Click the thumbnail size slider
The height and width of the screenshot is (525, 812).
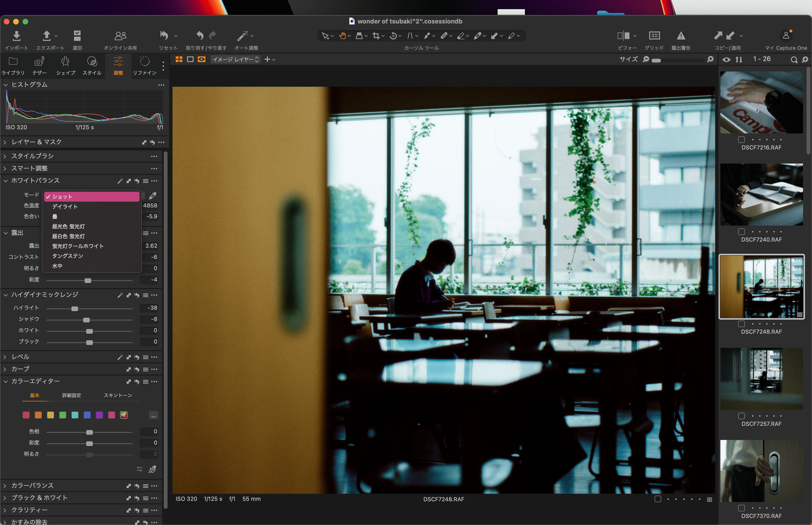(x=678, y=60)
